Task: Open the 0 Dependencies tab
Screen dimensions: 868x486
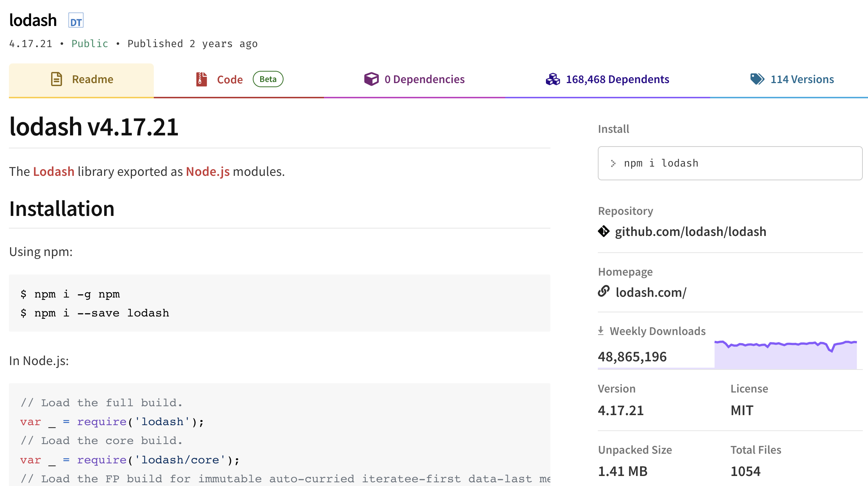Action: point(424,79)
